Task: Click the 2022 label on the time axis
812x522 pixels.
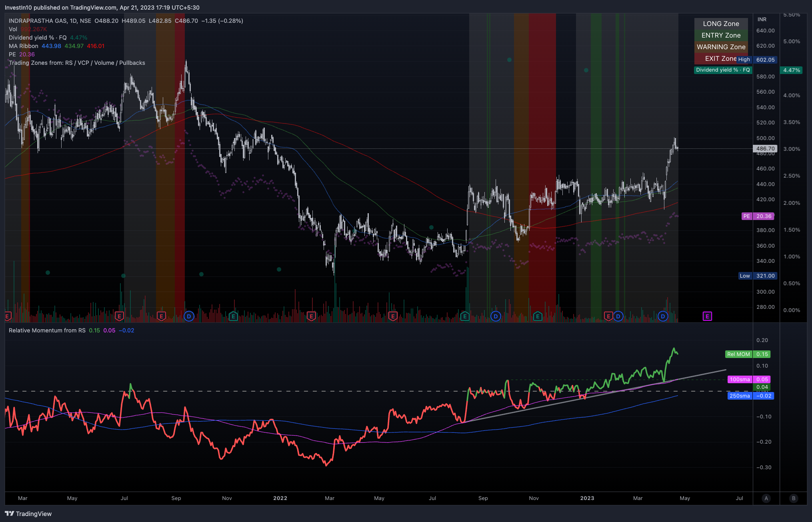Action: click(280, 498)
